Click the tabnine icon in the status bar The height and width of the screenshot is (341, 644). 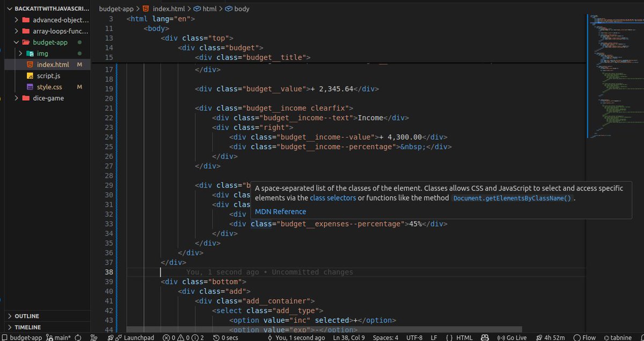(x=617, y=338)
